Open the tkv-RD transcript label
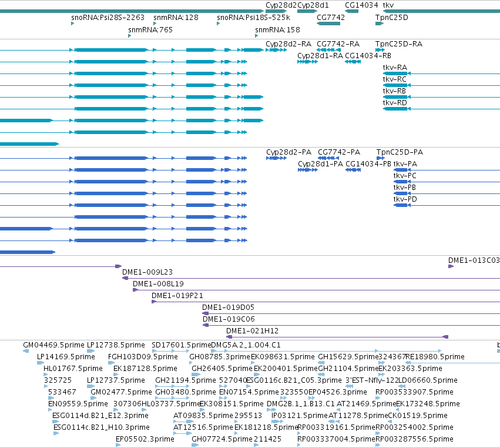The height and width of the screenshot is (448, 500). click(x=395, y=103)
